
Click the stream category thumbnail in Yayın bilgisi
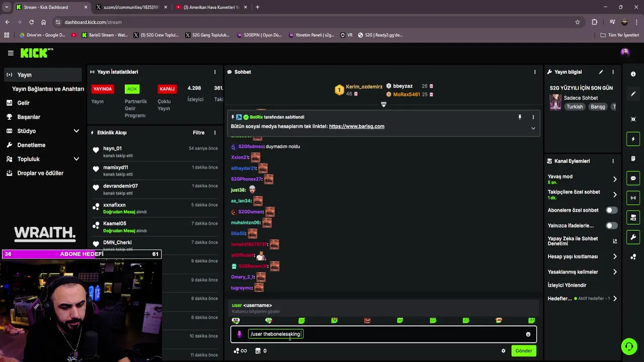555,102
